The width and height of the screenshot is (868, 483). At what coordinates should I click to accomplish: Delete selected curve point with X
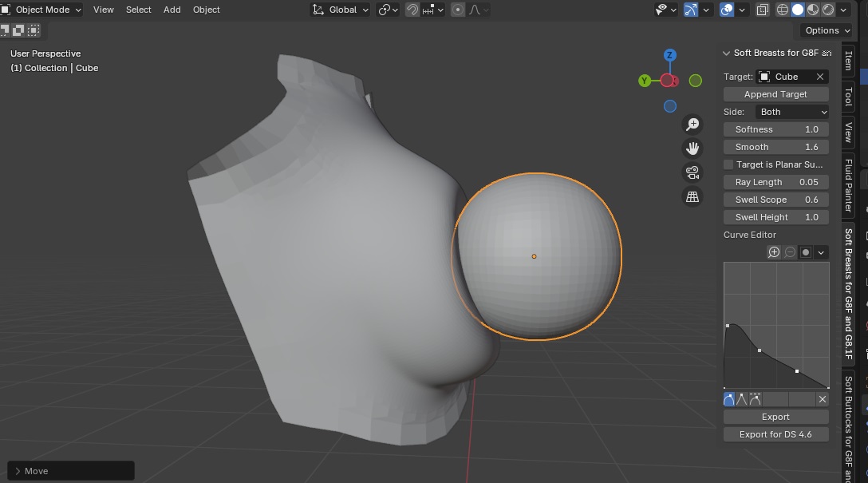click(822, 399)
